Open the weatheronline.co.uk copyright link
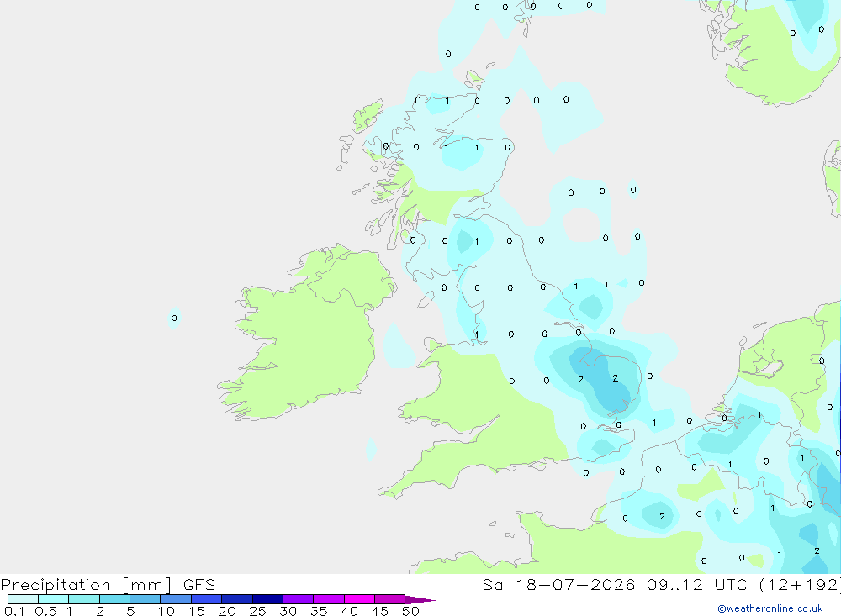The image size is (841, 616). click(x=770, y=608)
